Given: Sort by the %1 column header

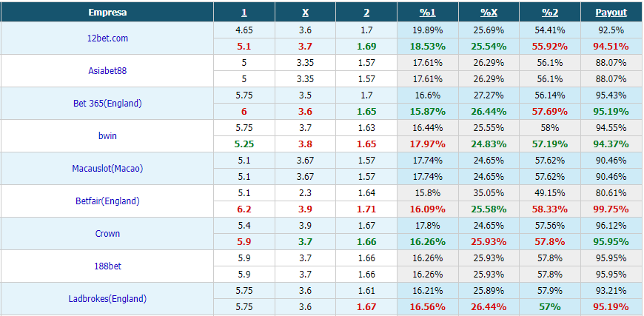Looking at the screenshot, I should [x=428, y=13].
